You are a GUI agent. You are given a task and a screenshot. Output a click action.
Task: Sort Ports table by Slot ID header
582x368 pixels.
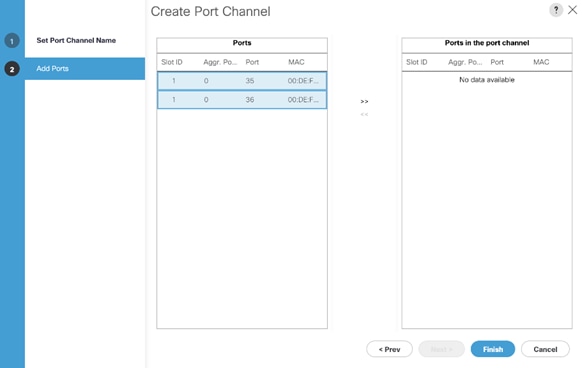coord(172,62)
